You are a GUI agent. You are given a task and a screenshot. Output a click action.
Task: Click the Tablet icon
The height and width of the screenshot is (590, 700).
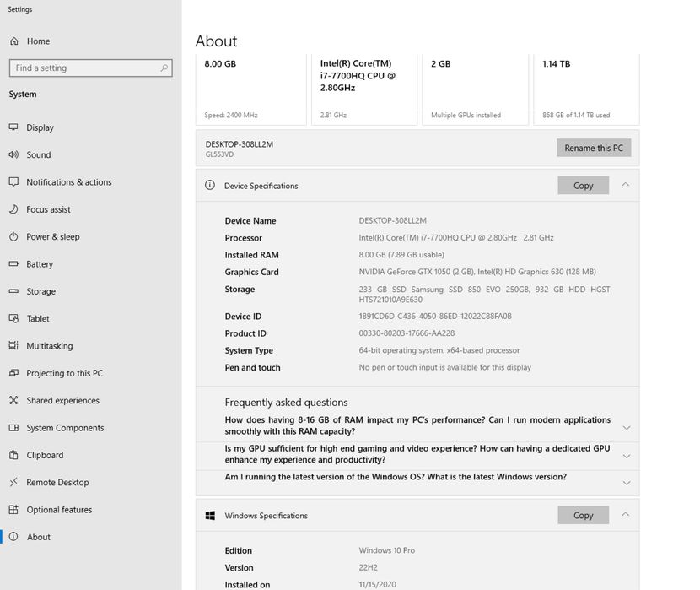point(13,318)
